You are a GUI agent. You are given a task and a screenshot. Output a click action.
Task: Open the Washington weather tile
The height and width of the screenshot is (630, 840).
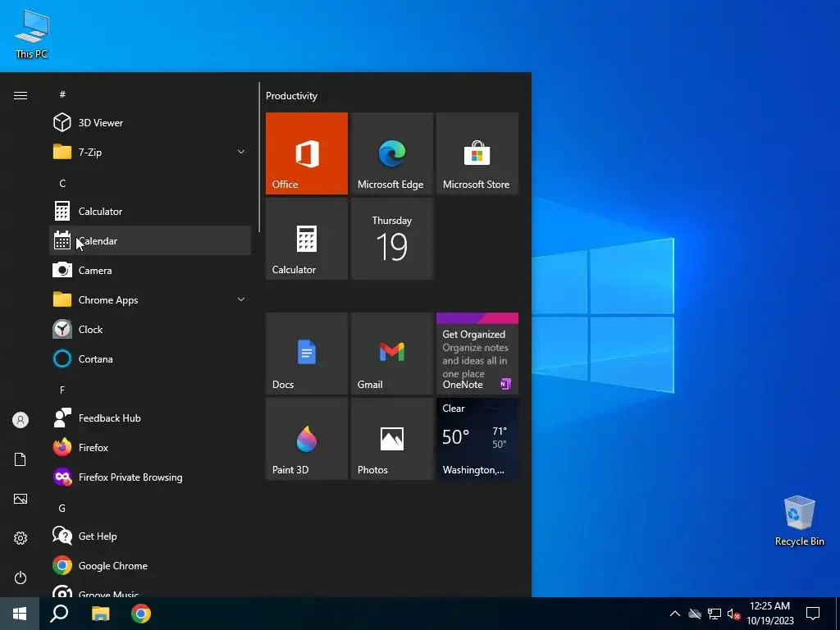[x=477, y=439]
